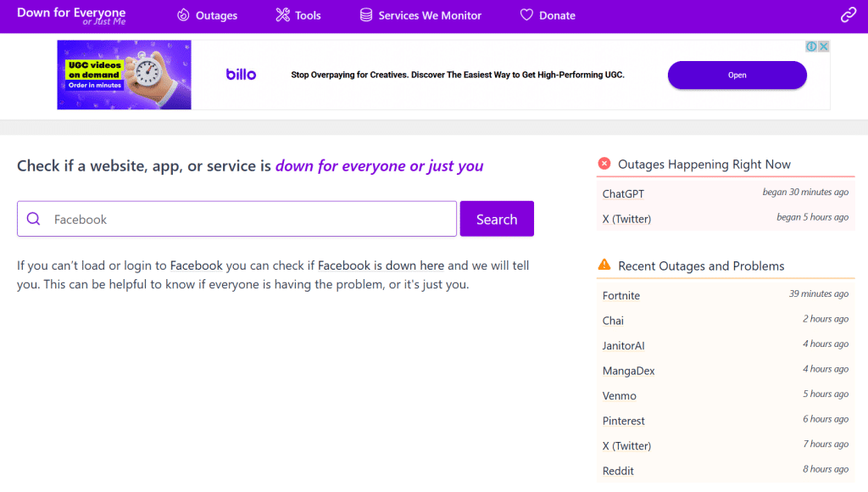Click the database stack icon in navbar
Image resolution: width=868 pixels, height=492 pixels.
click(x=366, y=15)
